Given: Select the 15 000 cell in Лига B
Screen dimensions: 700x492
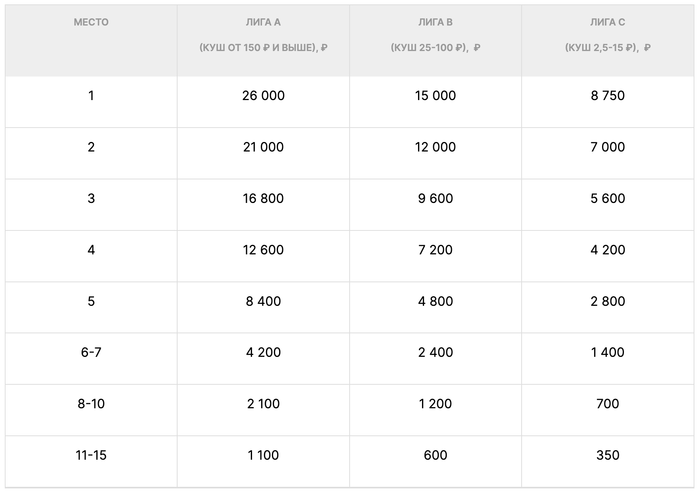Looking at the screenshot, I should tap(435, 96).
